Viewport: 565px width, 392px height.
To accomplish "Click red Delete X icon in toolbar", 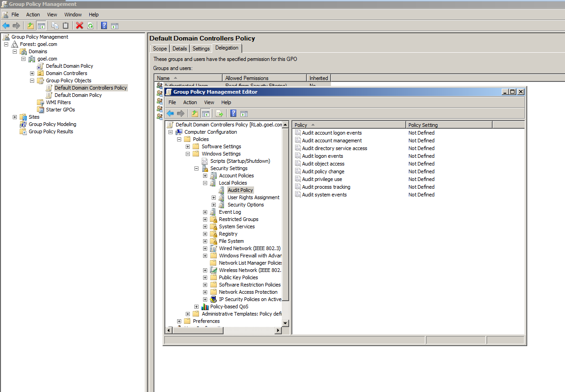I will [x=80, y=25].
